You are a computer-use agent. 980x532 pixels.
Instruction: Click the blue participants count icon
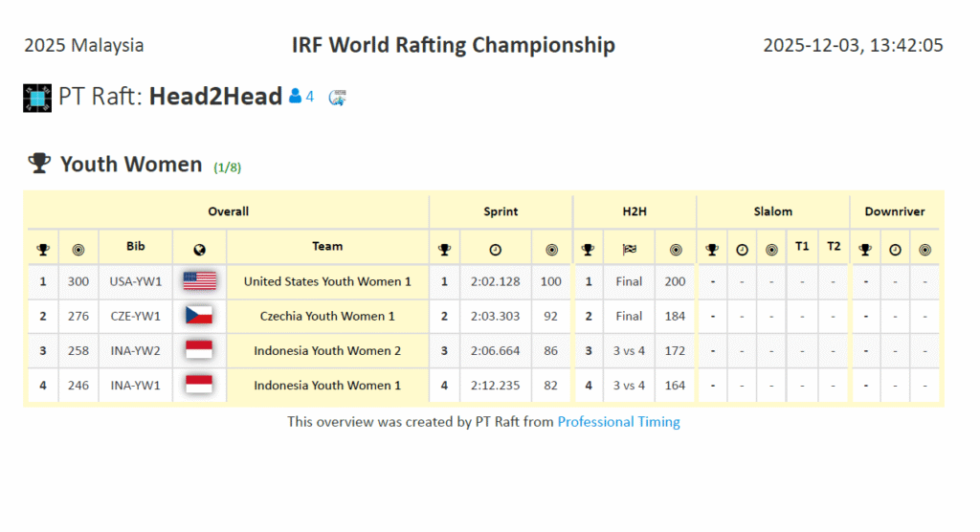point(296,97)
